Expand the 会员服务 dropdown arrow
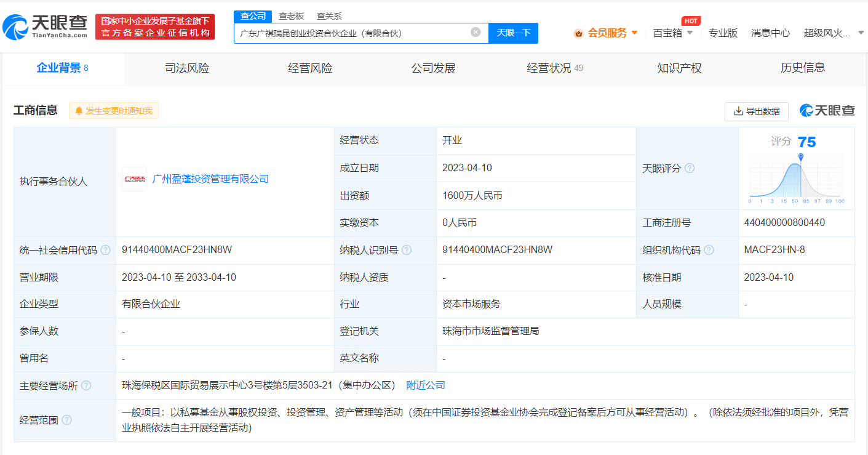The image size is (868, 455). pyautogui.click(x=634, y=33)
